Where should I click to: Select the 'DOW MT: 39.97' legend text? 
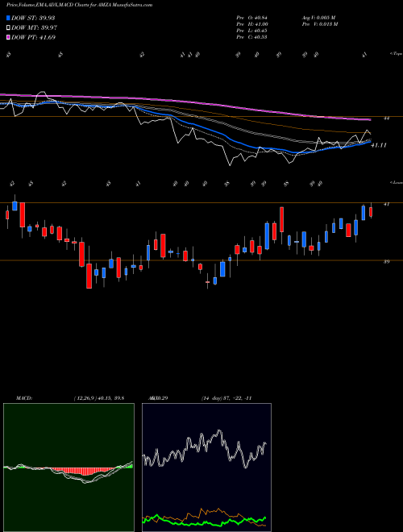click(35, 28)
